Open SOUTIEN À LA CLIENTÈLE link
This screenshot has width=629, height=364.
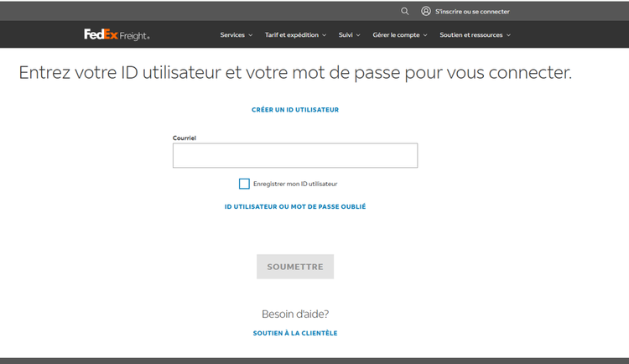[295, 333]
